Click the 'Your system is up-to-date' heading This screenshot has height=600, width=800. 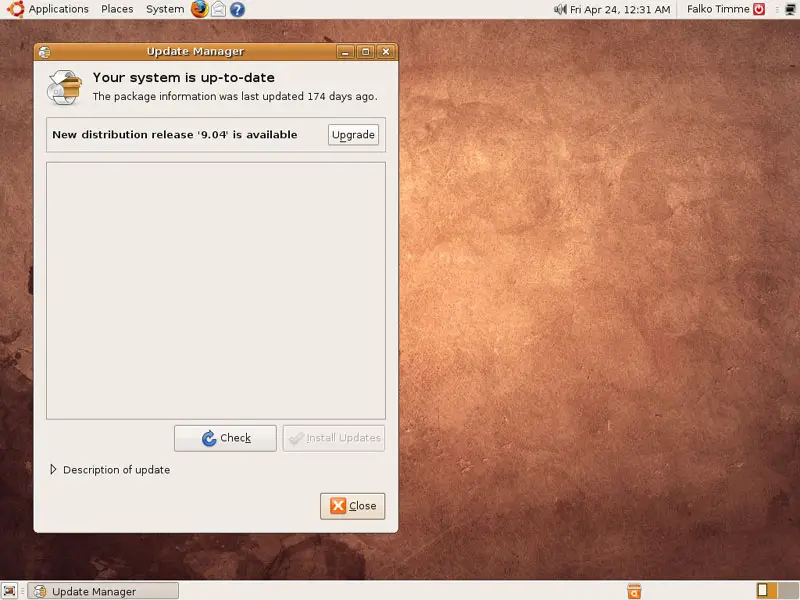tap(184, 78)
